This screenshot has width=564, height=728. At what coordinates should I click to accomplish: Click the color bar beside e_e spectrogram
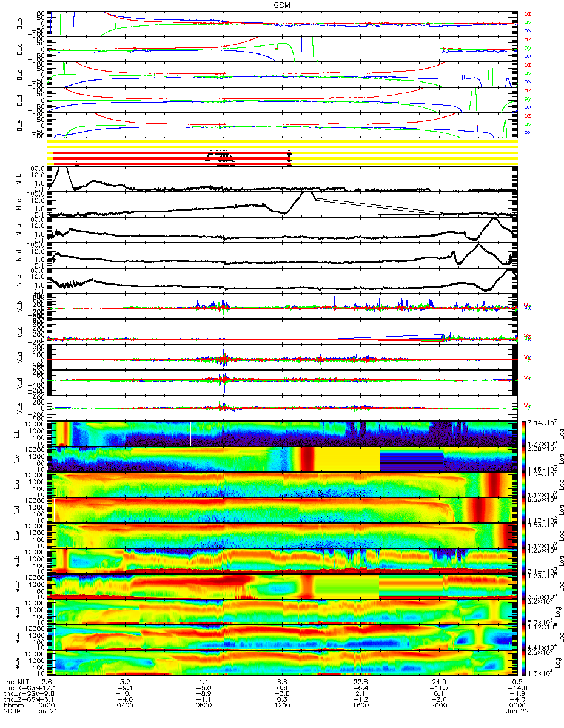tap(525, 662)
